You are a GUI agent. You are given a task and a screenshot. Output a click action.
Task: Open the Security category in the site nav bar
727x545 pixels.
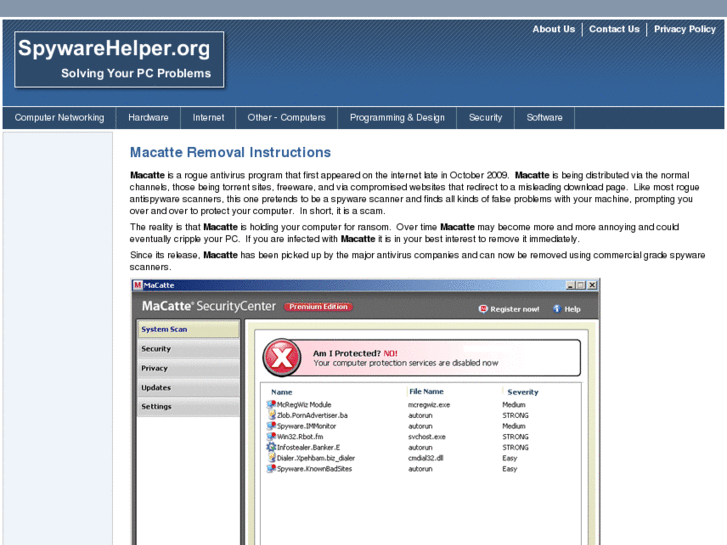pos(485,118)
